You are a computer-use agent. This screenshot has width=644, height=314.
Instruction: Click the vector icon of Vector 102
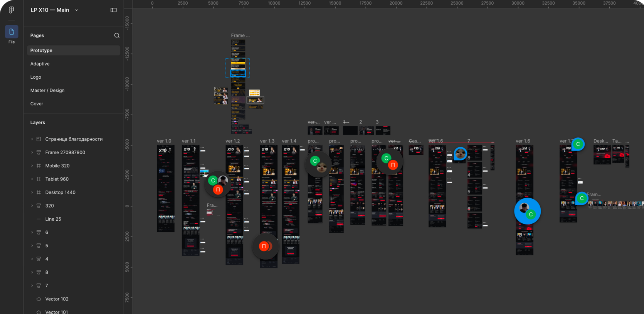39,299
